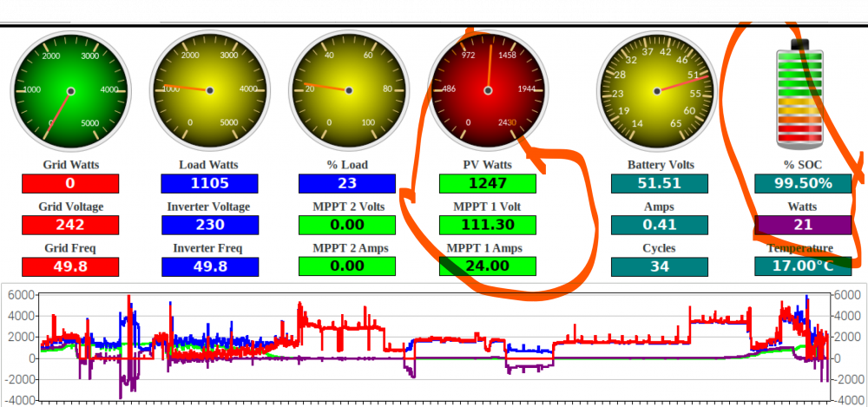Click the MPPT 1 Volt 111.30 field

pos(488,225)
